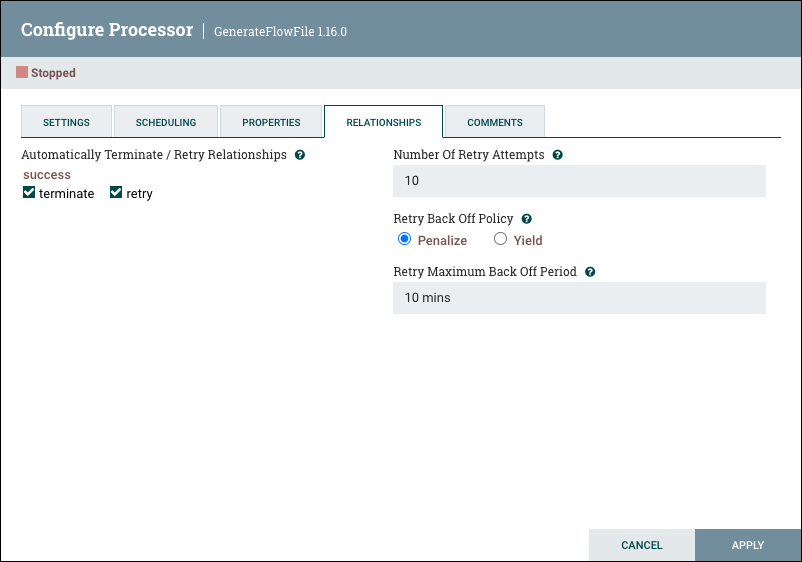This screenshot has height=562, width=802.
Task: View the Comments tab
Action: 495,122
